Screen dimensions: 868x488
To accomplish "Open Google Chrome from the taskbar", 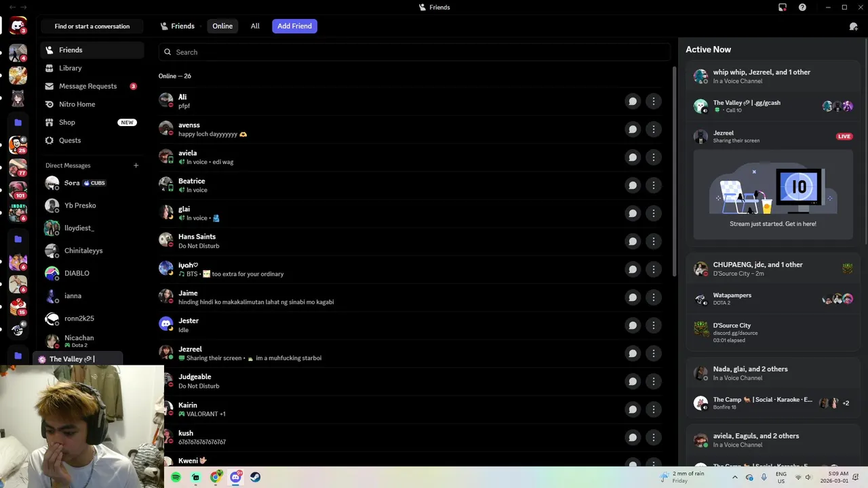I will pyautogui.click(x=216, y=477).
